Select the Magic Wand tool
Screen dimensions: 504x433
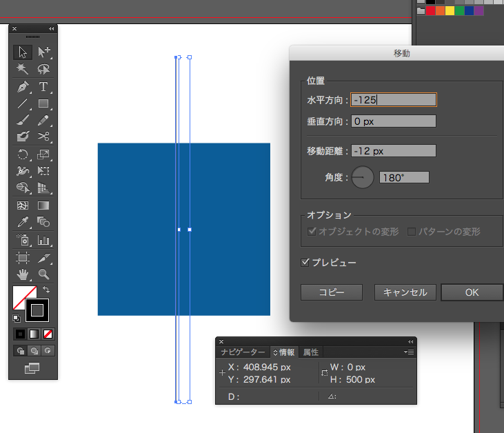23,68
